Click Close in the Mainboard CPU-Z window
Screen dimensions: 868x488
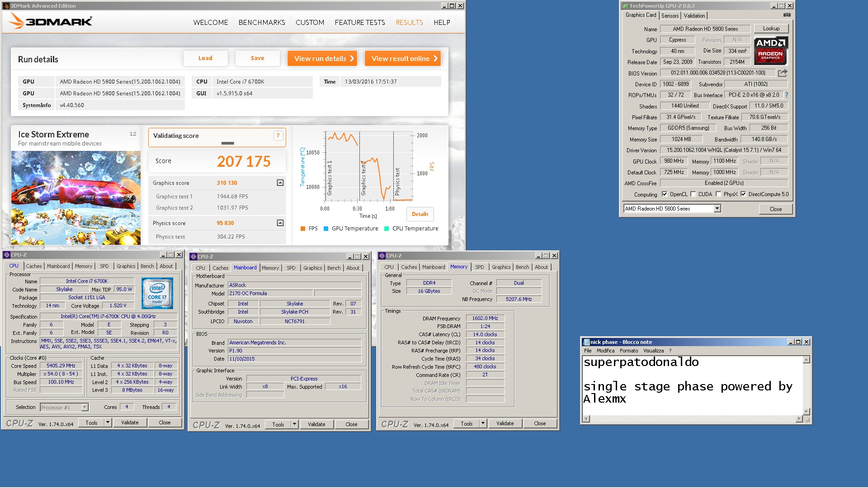(351, 424)
